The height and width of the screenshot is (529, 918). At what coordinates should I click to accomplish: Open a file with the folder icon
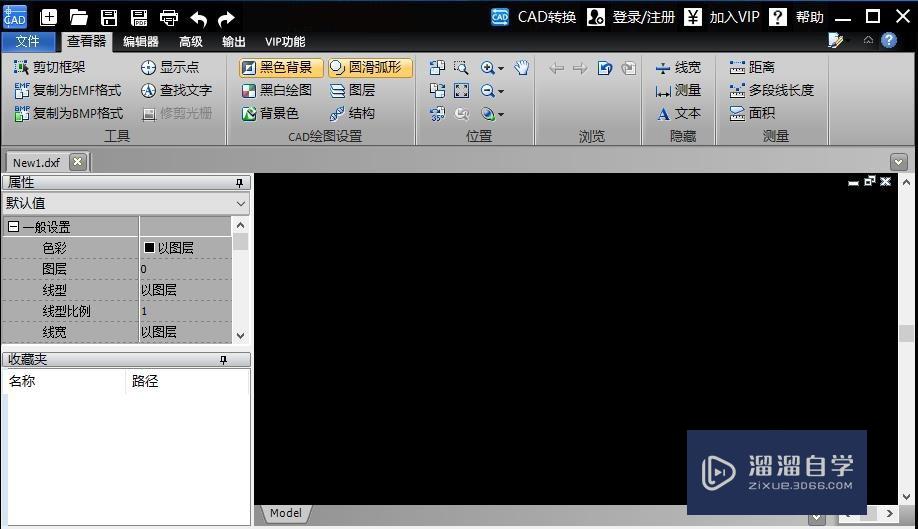[x=78, y=18]
